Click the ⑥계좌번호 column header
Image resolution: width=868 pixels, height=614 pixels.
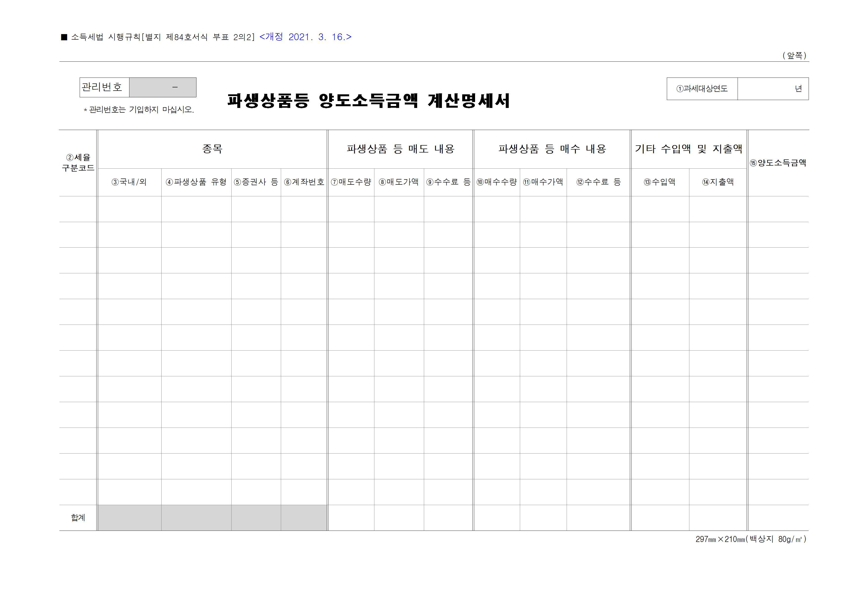(304, 182)
